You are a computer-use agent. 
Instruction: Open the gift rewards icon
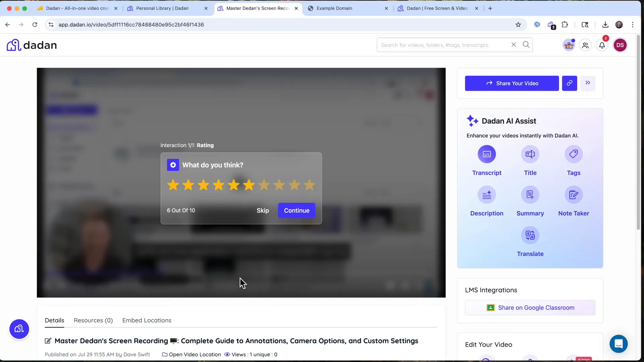tap(569, 45)
